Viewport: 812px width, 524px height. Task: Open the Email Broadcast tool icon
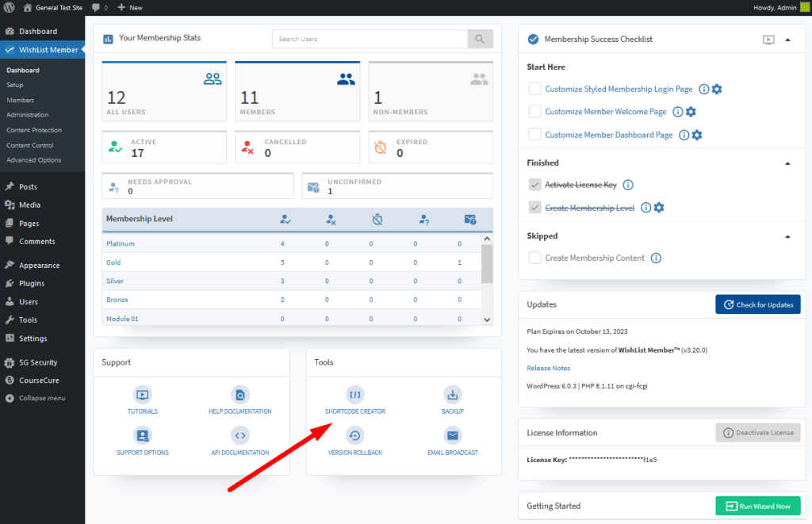coord(453,435)
